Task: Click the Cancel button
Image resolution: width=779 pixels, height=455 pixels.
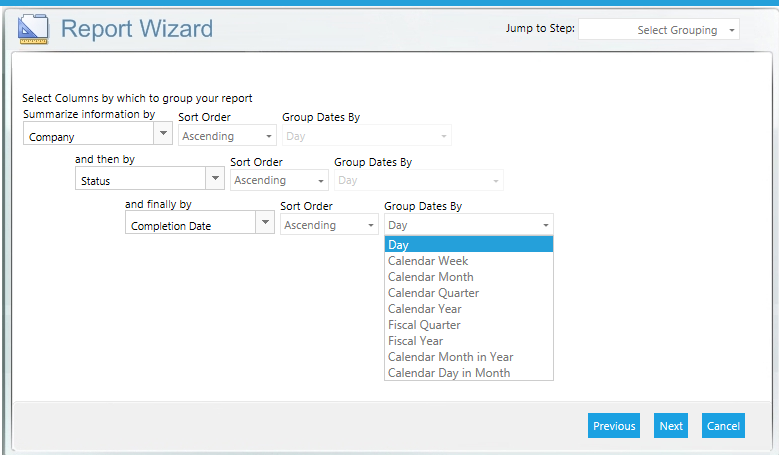Action: [723, 426]
